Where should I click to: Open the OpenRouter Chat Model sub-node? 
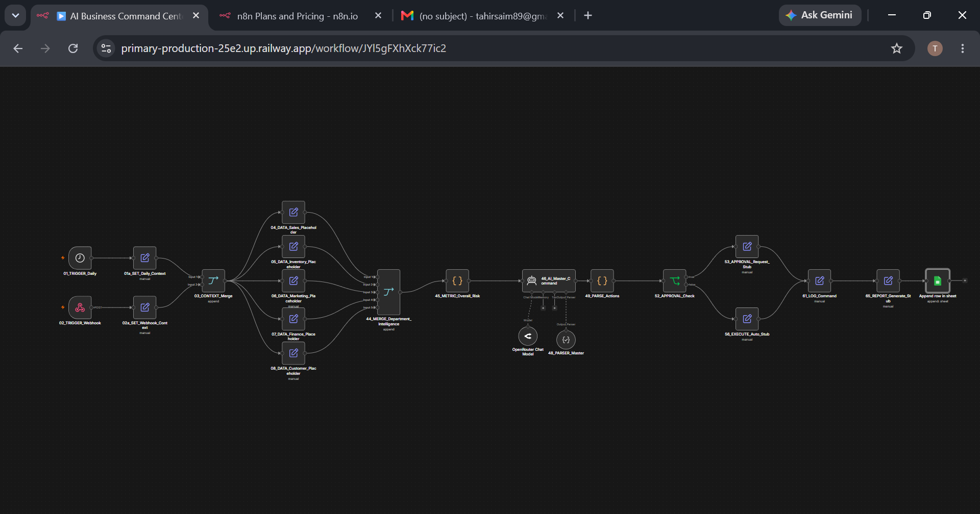click(x=528, y=336)
